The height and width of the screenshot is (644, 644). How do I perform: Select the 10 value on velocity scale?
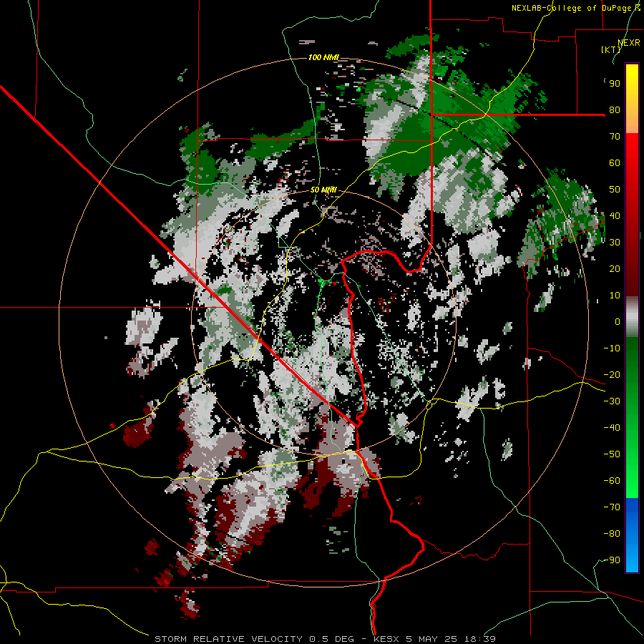coord(615,296)
